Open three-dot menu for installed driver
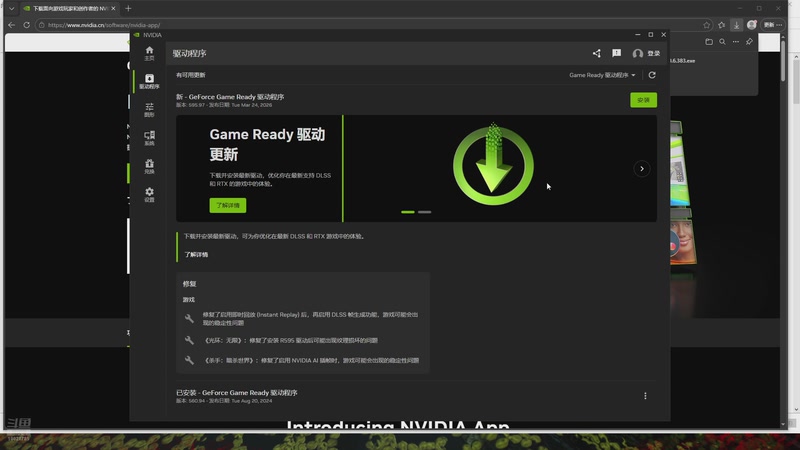This screenshot has height=450, width=800. [645, 396]
